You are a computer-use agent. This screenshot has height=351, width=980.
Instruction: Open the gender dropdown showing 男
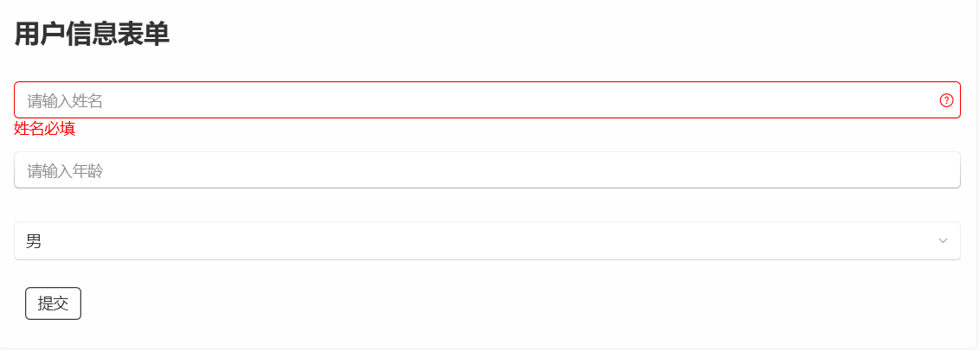(487, 241)
